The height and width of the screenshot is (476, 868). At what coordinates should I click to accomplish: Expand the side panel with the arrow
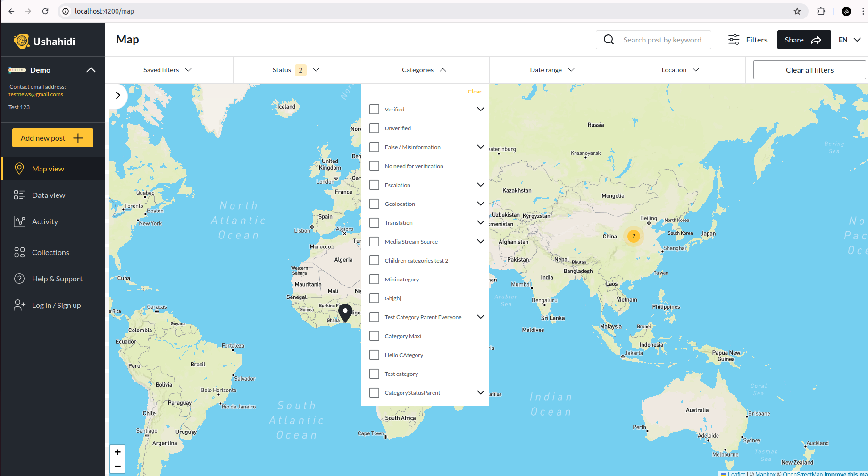(118, 95)
